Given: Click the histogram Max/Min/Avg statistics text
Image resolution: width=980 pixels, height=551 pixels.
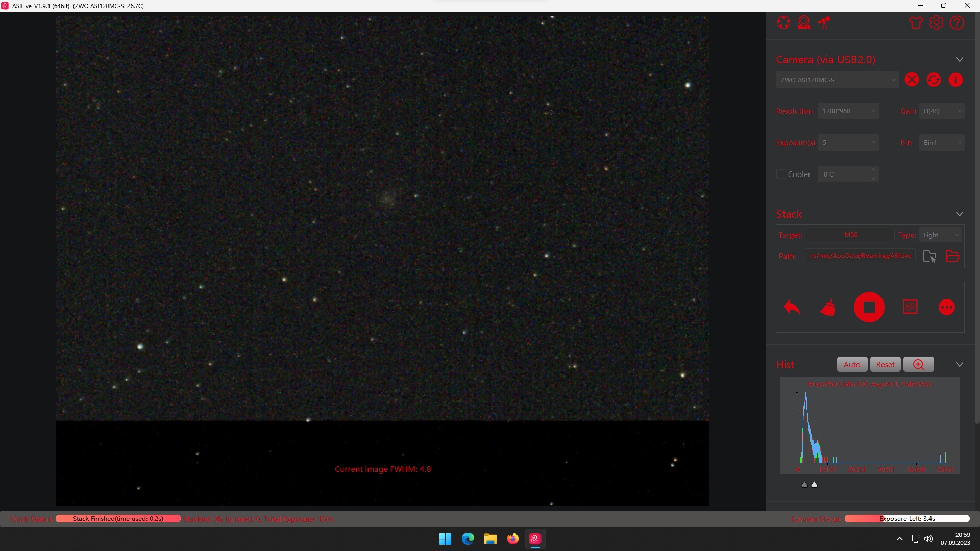Looking at the screenshot, I should pyautogui.click(x=870, y=384).
